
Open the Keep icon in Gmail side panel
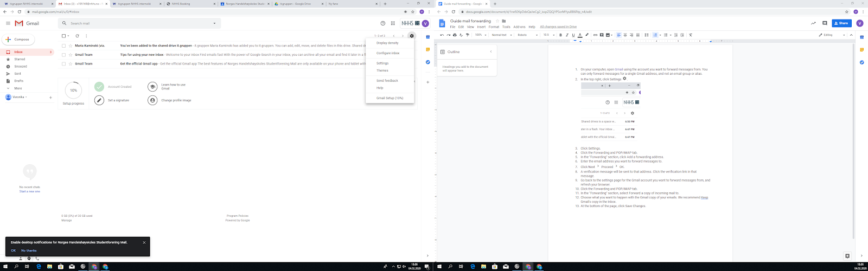(x=428, y=49)
